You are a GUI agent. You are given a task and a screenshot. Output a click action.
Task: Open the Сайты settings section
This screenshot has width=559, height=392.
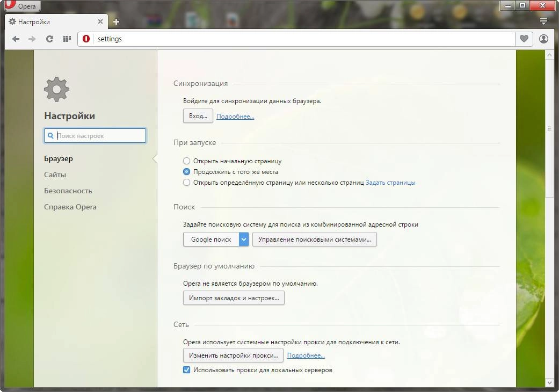(x=55, y=175)
